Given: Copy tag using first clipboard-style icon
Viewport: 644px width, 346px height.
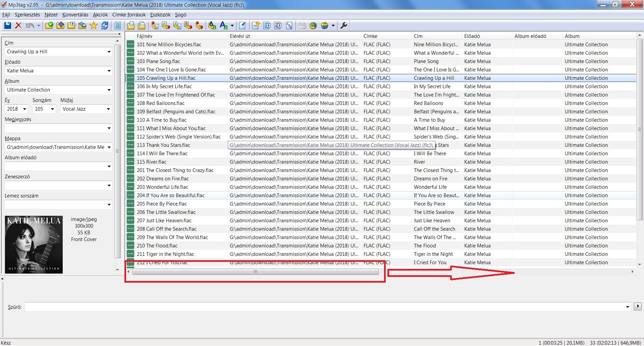Looking at the screenshot, I should click(131, 25).
